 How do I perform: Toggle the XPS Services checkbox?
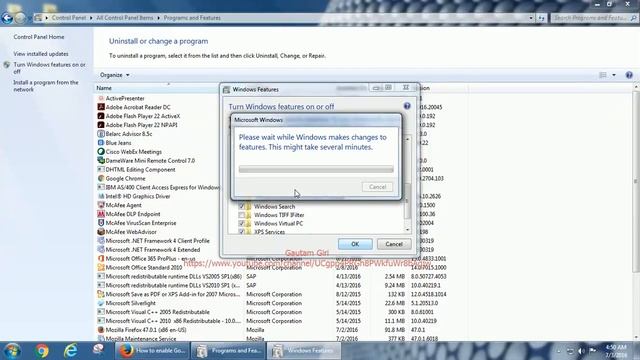point(242,232)
